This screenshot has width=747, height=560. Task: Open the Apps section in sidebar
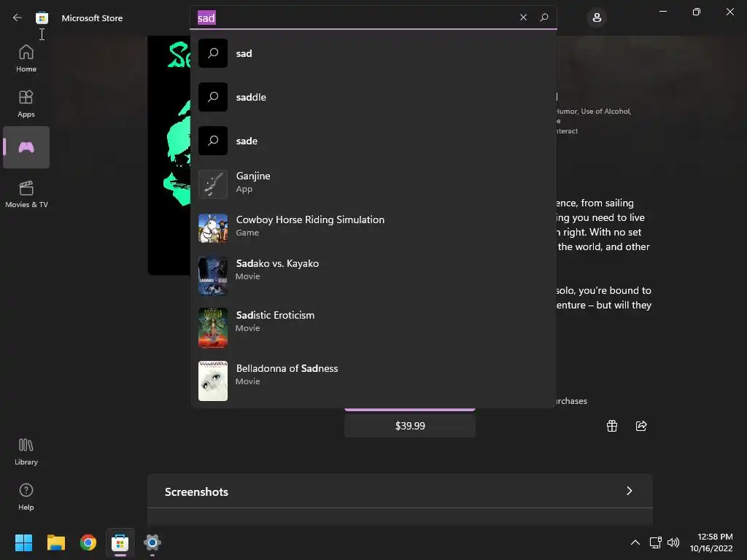tap(26, 104)
